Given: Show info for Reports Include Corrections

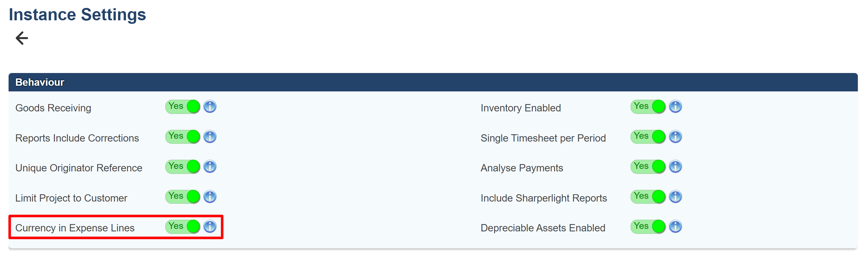Looking at the screenshot, I should coord(210,136).
